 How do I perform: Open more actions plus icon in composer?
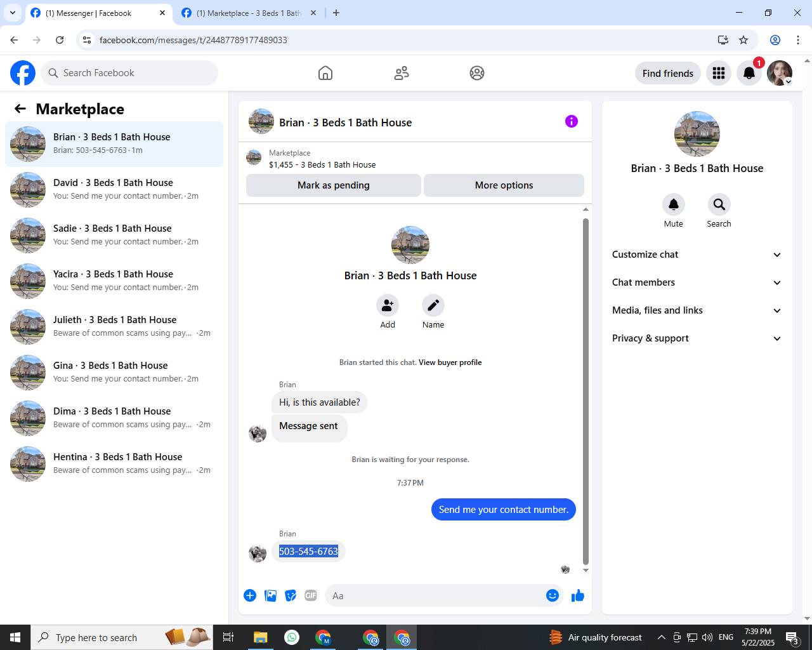click(x=250, y=595)
